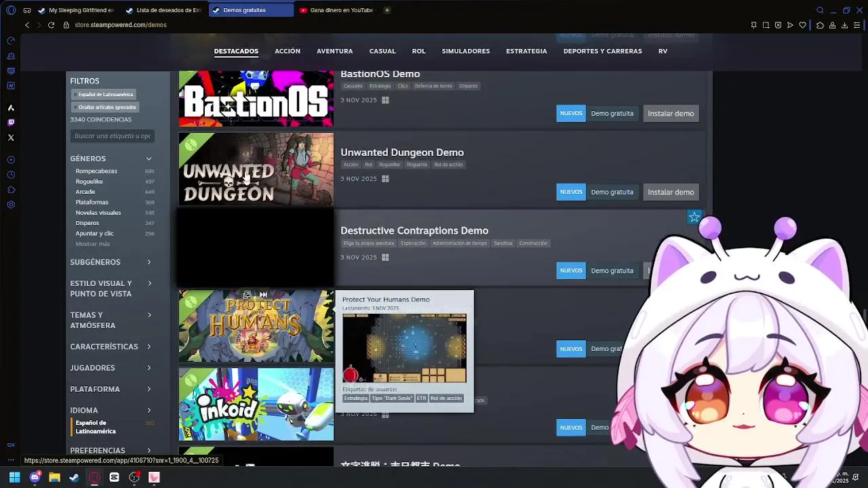Expand Estilo visual y punto de vista
Image resolution: width=868 pixels, height=488 pixels.
pyautogui.click(x=149, y=283)
